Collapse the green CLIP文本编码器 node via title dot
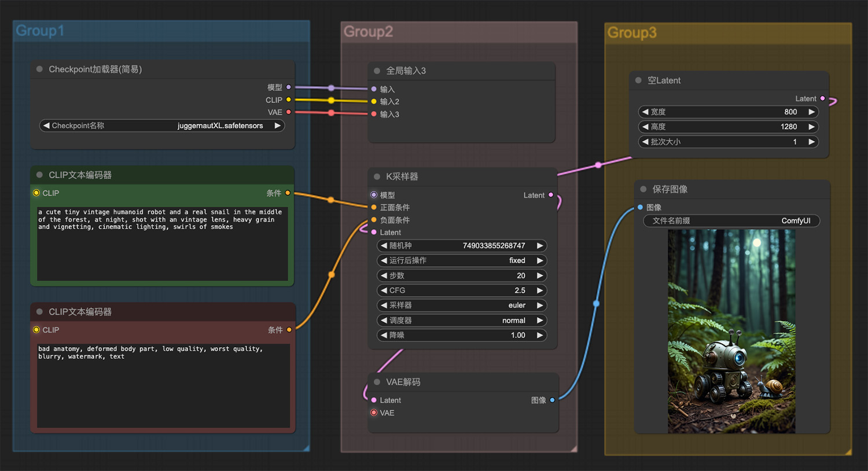The width and height of the screenshot is (868, 471). pyautogui.click(x=39, y=175)
